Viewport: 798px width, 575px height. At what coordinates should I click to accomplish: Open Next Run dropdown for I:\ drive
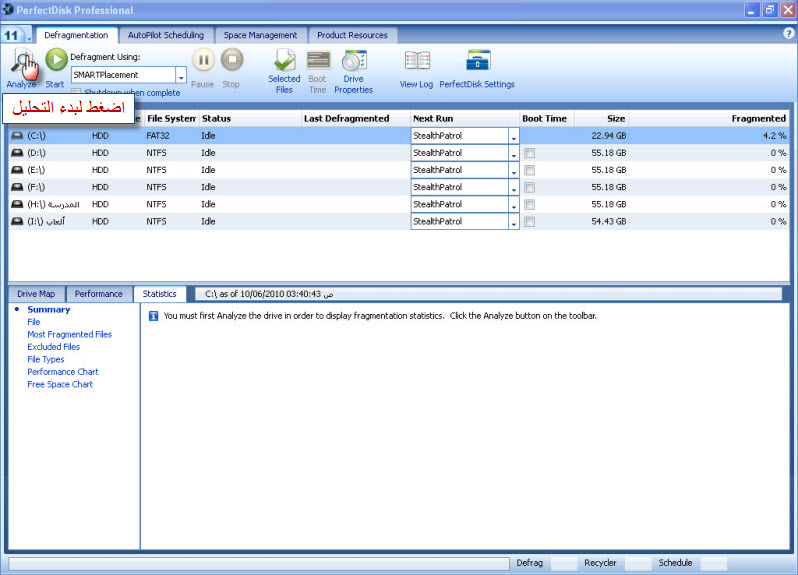coord(514,222)
